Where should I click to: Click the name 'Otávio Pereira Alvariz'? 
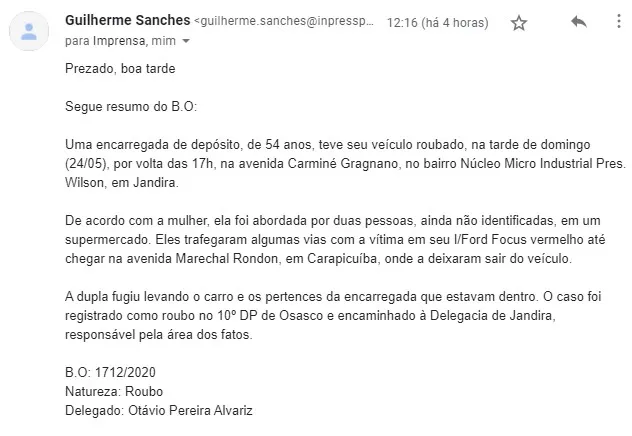[x=190, y=410]
